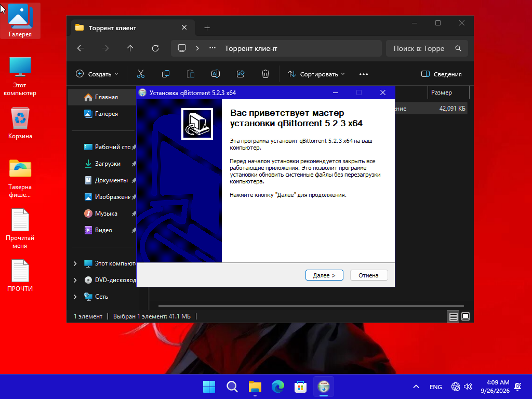
Task: Switch to large thumbnails view
Action: (x=465, y=316)
